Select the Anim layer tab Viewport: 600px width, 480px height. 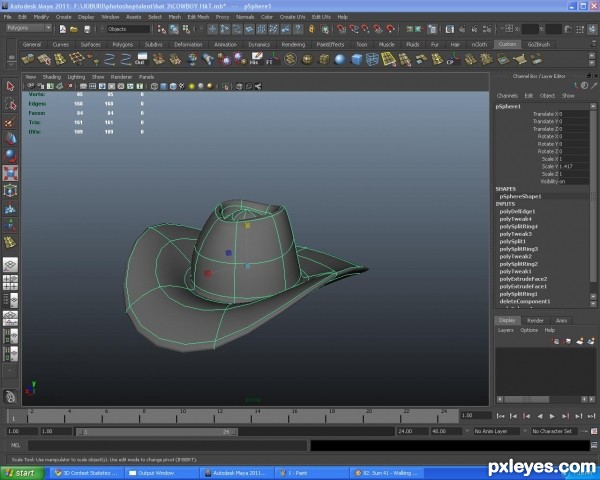[561, 320]
